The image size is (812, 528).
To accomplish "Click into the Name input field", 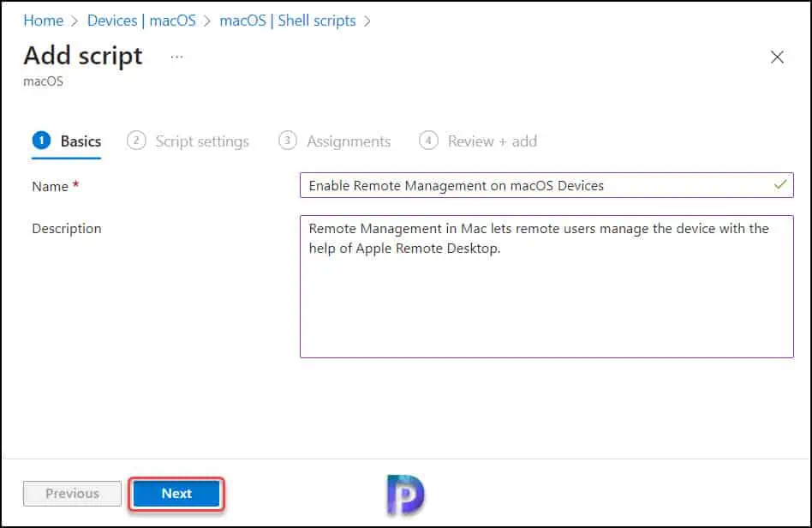I will click(x=546, y=185).
